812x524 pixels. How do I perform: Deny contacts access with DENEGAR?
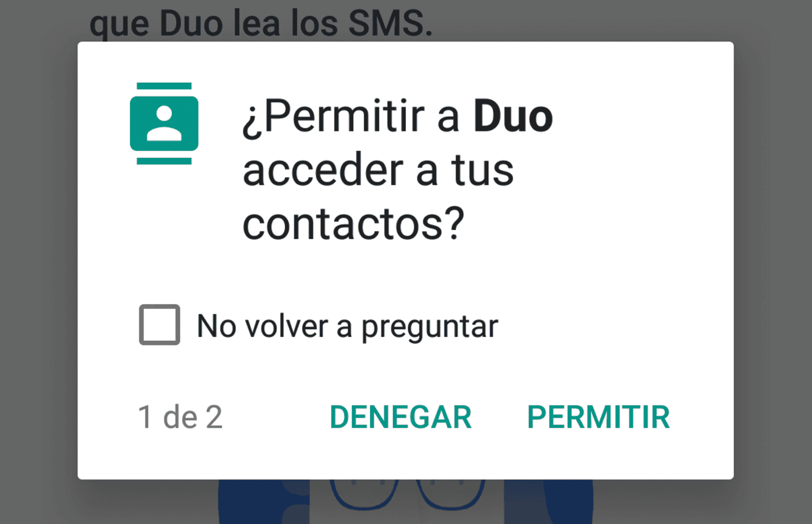click(x=400, y=417)
